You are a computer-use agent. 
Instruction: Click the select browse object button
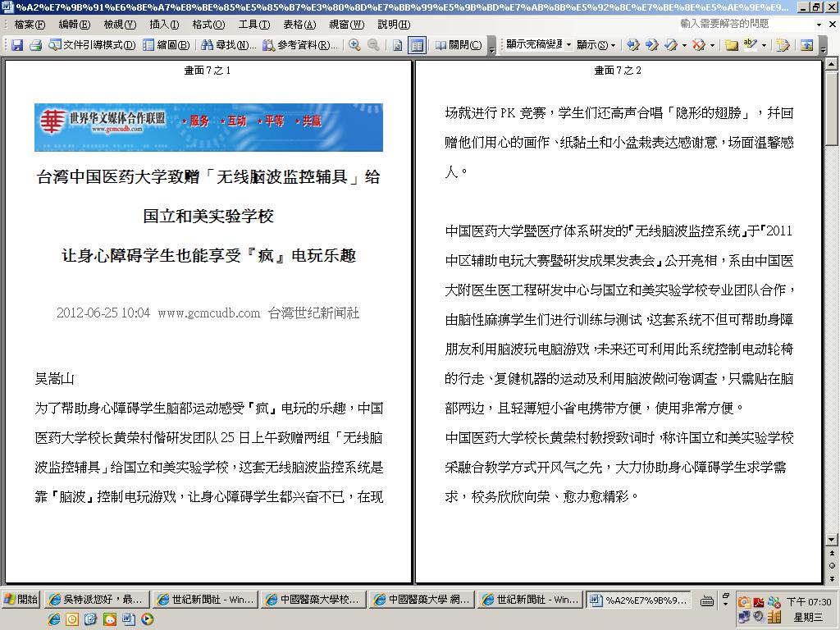(832, 566)
